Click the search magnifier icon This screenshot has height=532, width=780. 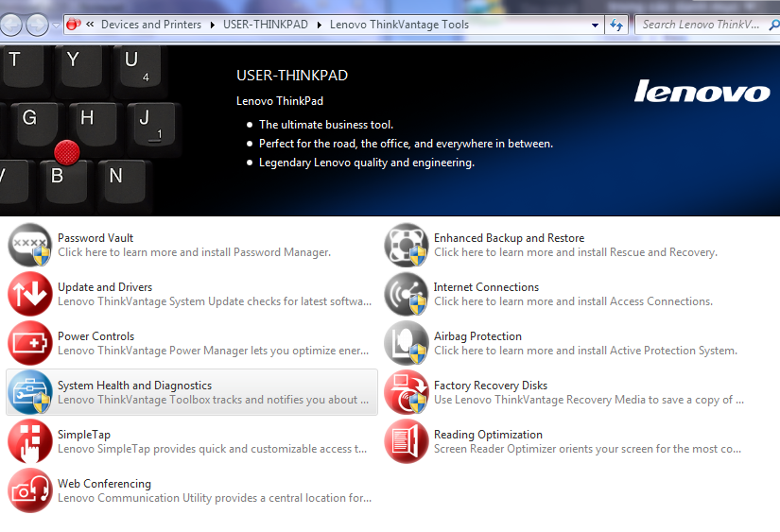[774, 25]
